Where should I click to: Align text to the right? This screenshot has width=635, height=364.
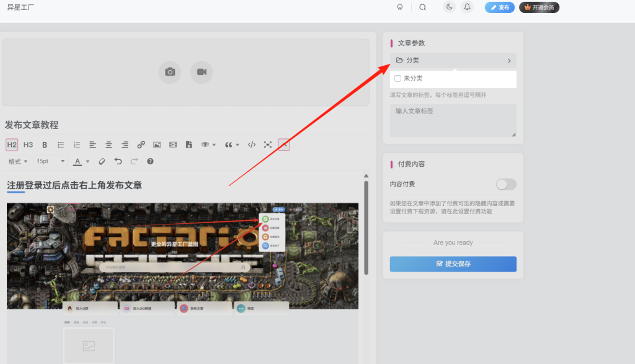click(x=125, y=144)
